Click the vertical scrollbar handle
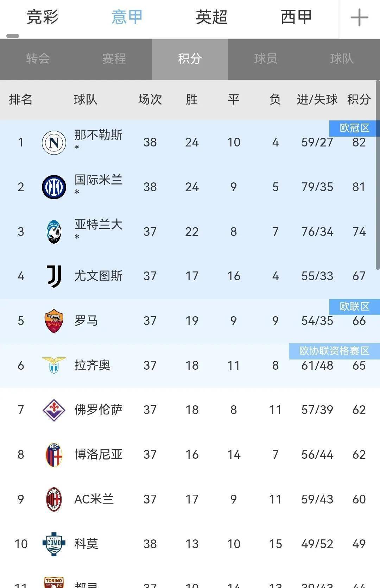This screenshot has height=588, width=380. (378, 175)
